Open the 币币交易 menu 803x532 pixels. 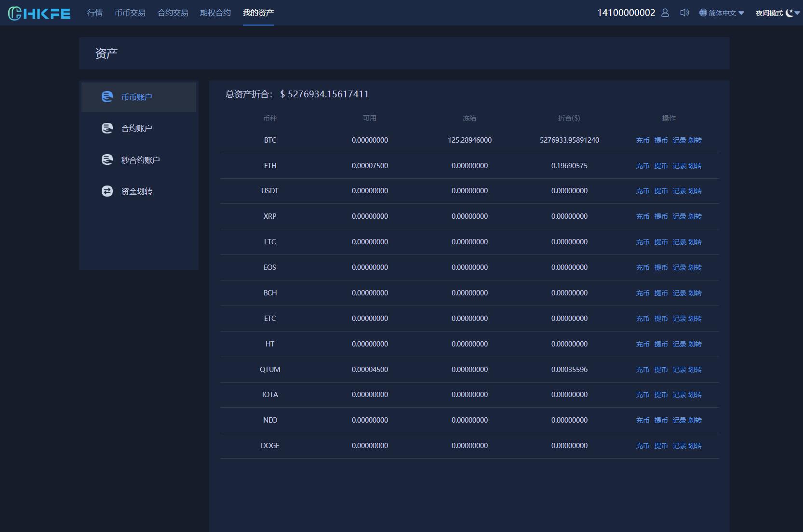click(x=130, y=13)
